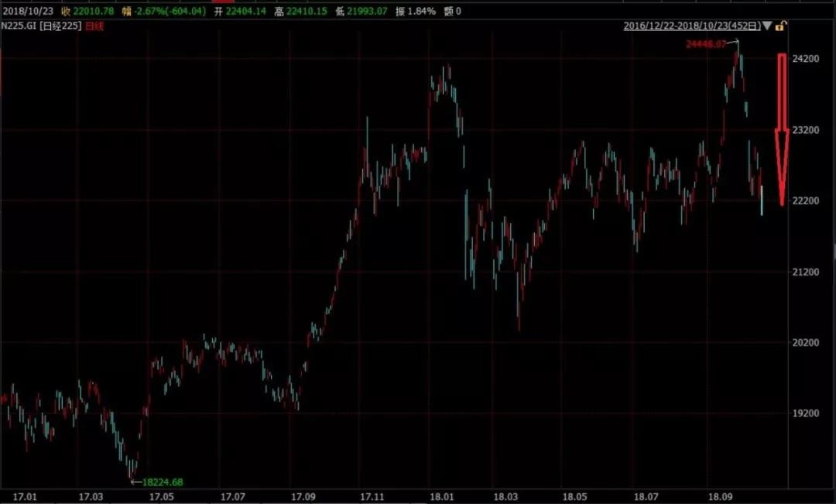Screen dimensions: 836x504
Task: Click the 24200 price axis label
Action: 806,59
